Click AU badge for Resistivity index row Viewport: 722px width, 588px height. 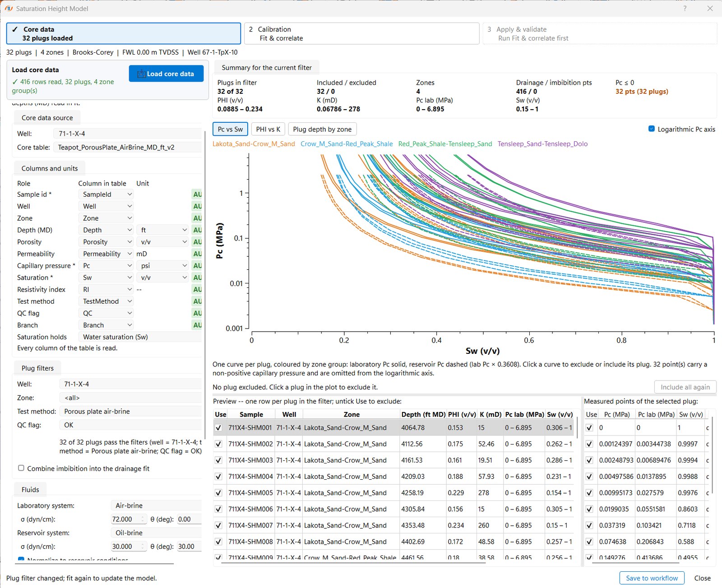(197, 290)
